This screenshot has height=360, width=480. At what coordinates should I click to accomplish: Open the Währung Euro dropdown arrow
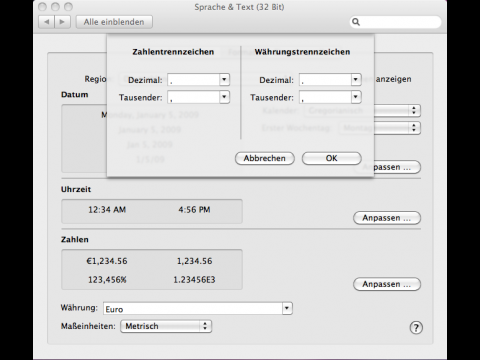[x=287, y=308]
